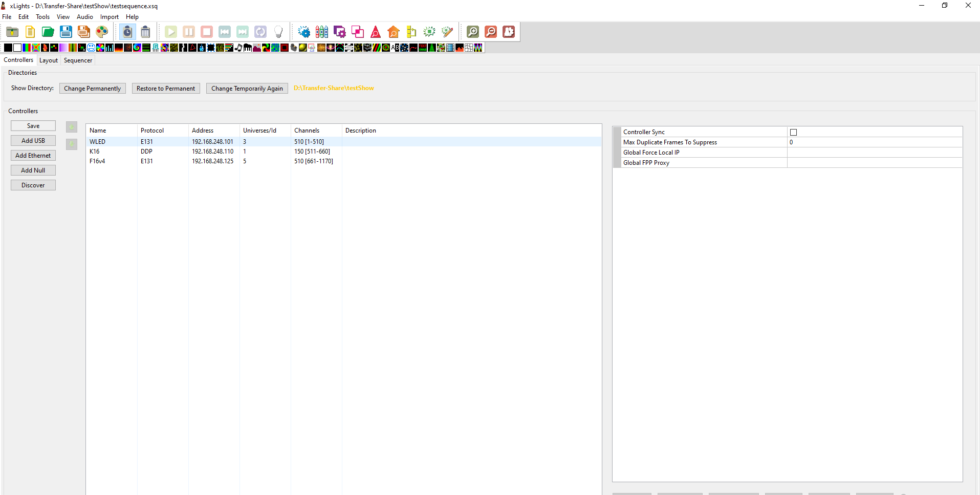This screenshot has height=495, width=980.
Task: Enable the Controller Sync checkbox
Action: (793, 132)
